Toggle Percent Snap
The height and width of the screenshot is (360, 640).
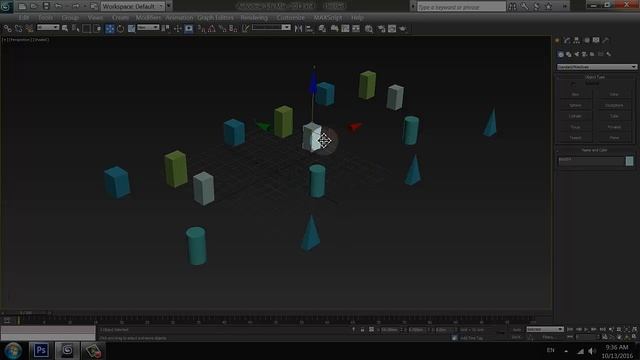click(222, 29)
